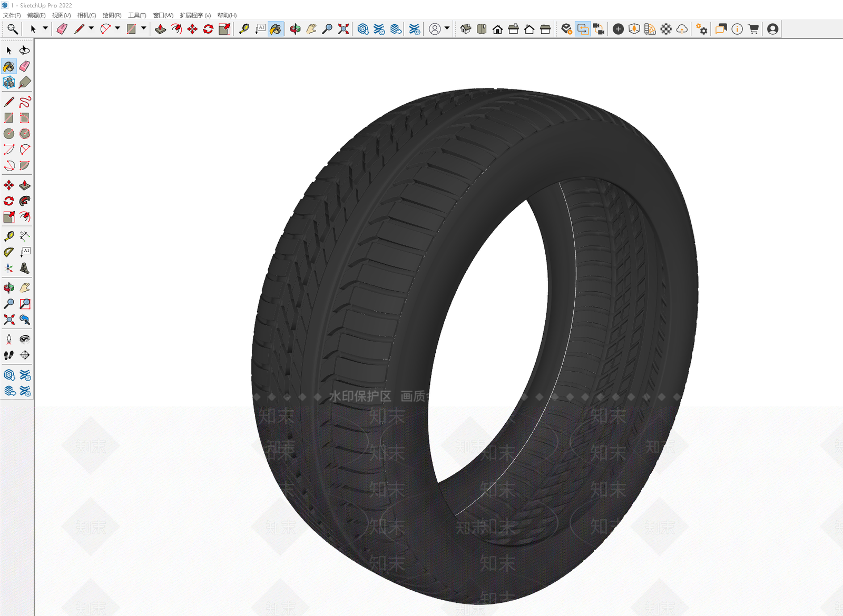Screen dimensions: 843x616
Task: Switch to Right view
Action: [513, 29]
